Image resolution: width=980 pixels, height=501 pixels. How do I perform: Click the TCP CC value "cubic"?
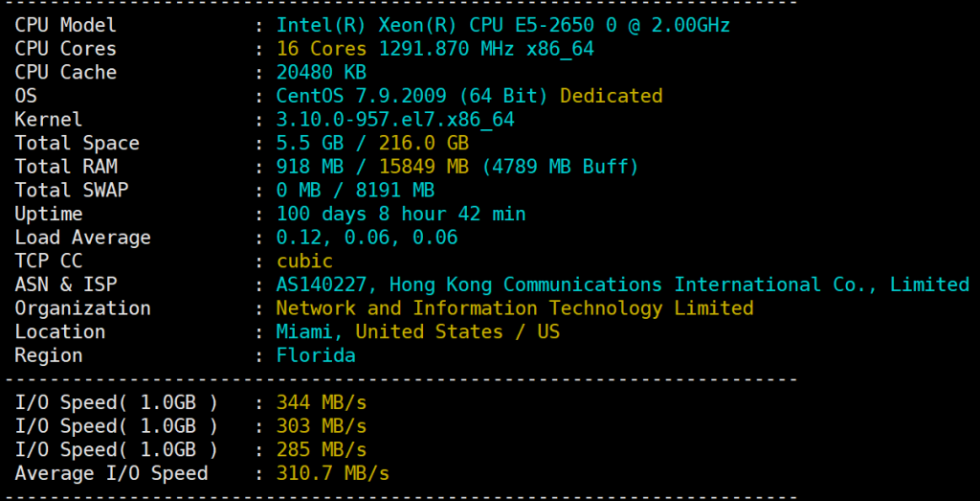(304, 261)
